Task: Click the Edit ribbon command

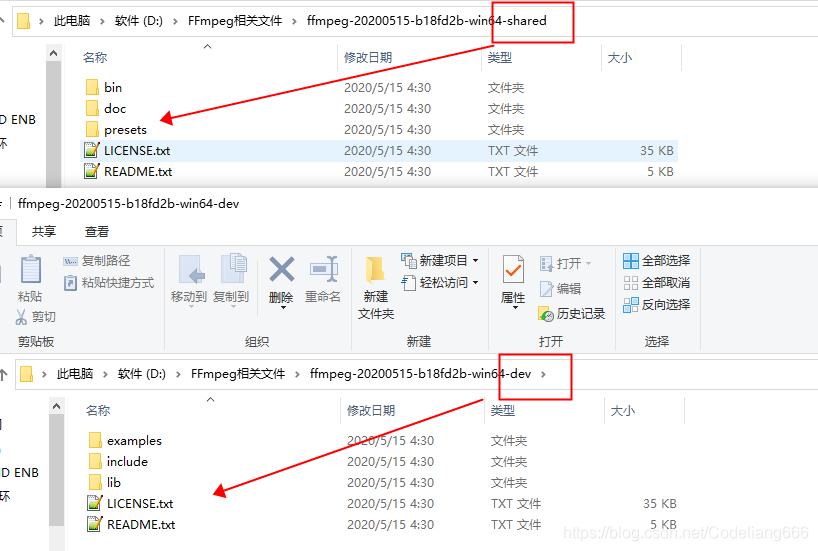Action: pos(560,289)
